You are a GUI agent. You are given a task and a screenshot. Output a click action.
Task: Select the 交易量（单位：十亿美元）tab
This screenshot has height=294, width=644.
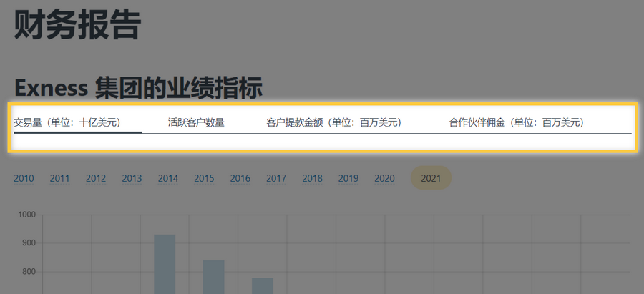click(x=67, y=122)
